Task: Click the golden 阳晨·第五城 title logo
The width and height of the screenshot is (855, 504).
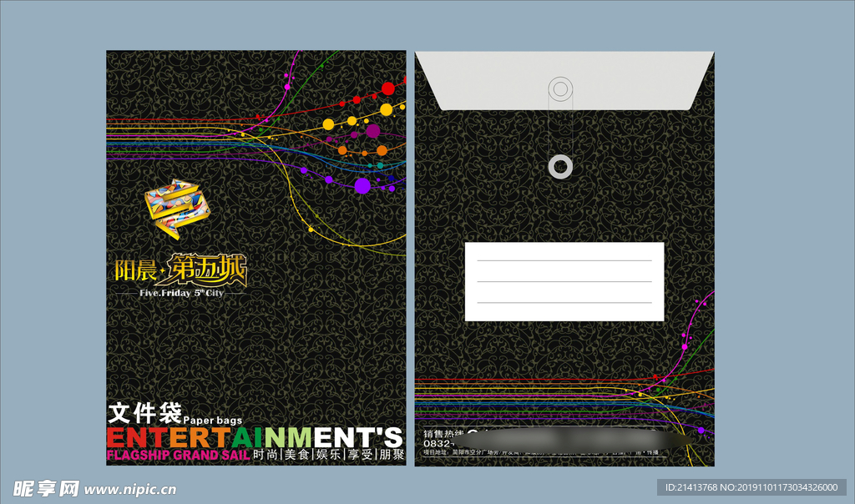Action: tap(181, 270)
